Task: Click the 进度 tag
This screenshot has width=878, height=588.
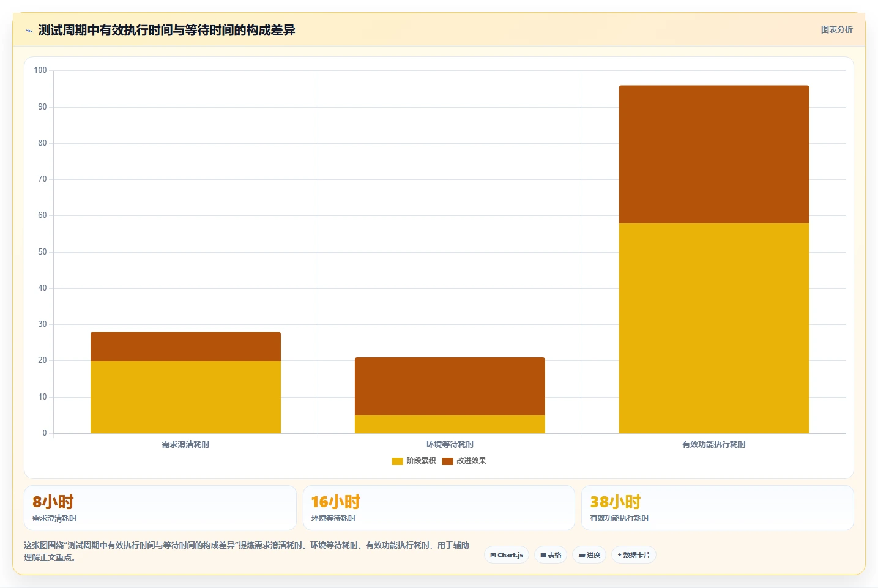Action: (x=589, y=555)
